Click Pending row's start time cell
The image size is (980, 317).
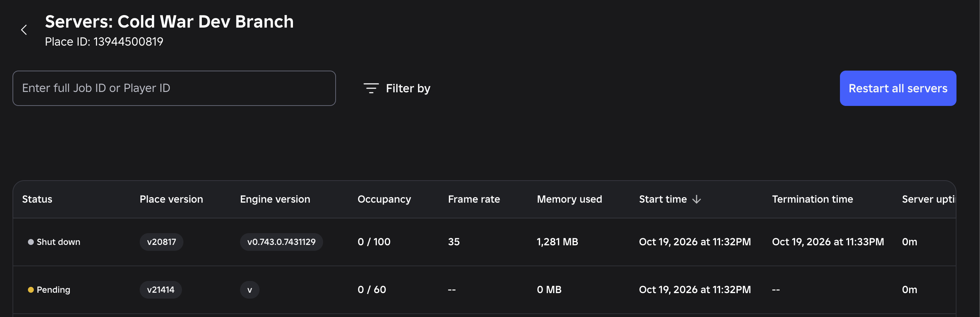tap(695, 290)
